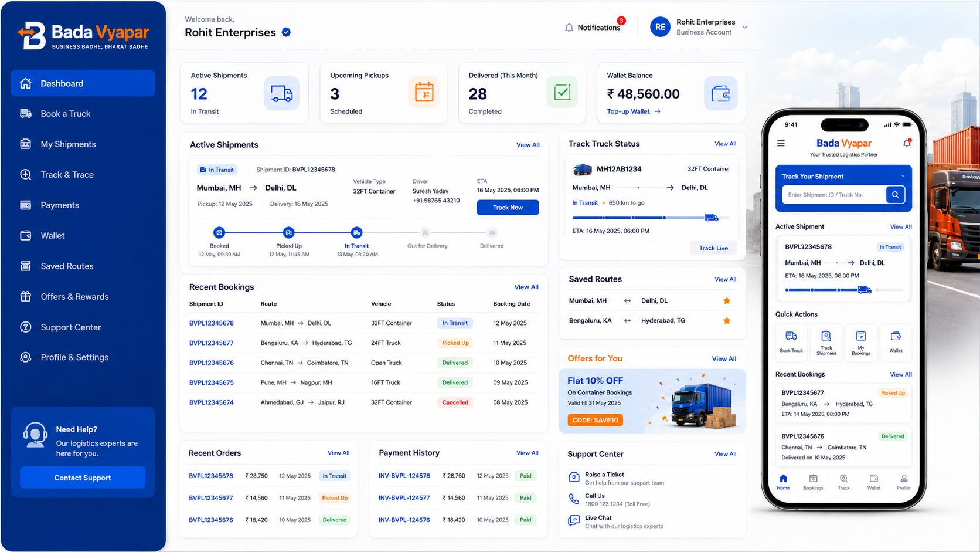Click the Top-up Wallet link
980x552 pixels.
pos(634,111)
